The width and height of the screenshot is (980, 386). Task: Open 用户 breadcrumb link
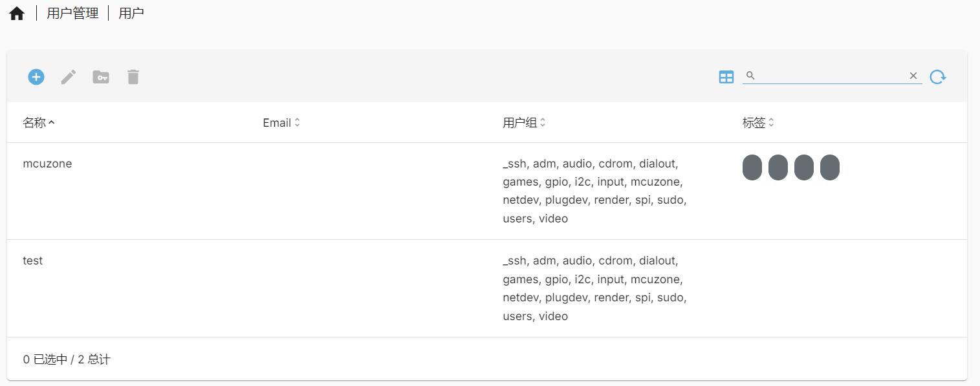131,13
